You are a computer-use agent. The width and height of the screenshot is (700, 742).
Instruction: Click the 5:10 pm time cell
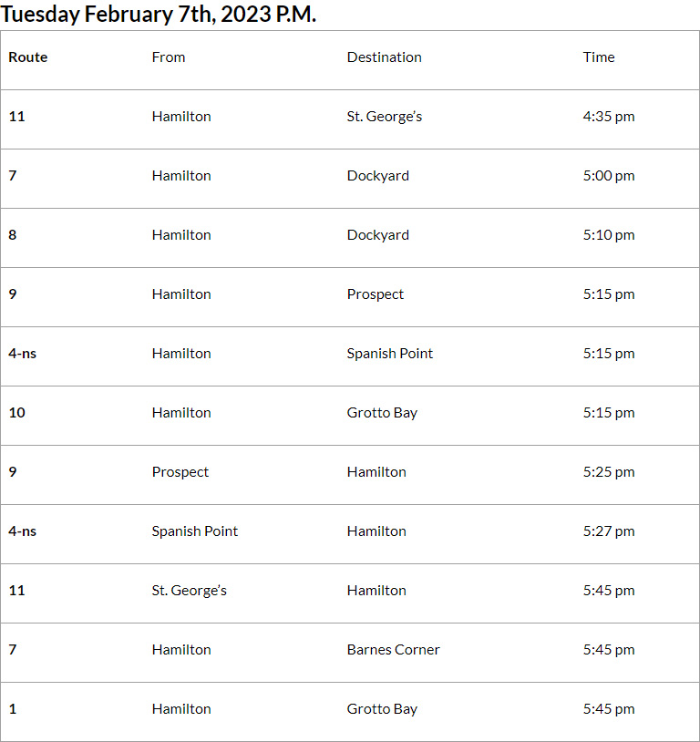(x=609, y=234)
